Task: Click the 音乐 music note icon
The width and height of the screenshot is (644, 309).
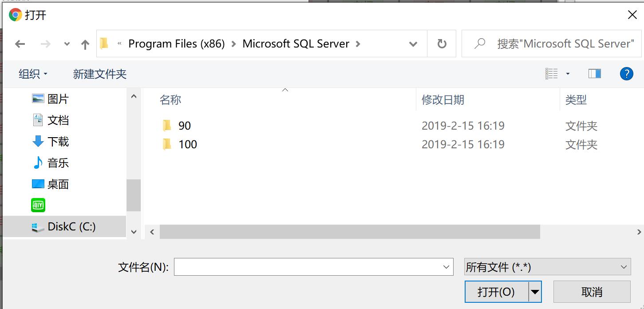Action: 38,162
